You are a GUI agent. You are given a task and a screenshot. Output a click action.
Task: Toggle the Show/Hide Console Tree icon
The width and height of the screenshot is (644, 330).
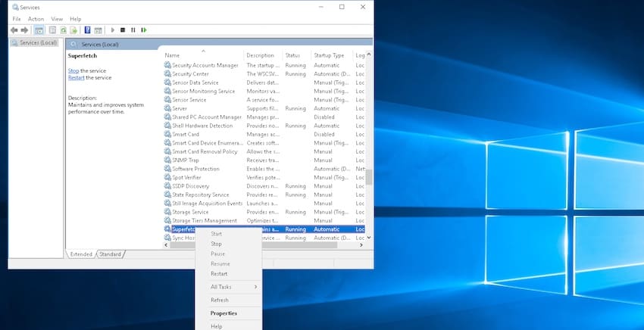point(39,30)
